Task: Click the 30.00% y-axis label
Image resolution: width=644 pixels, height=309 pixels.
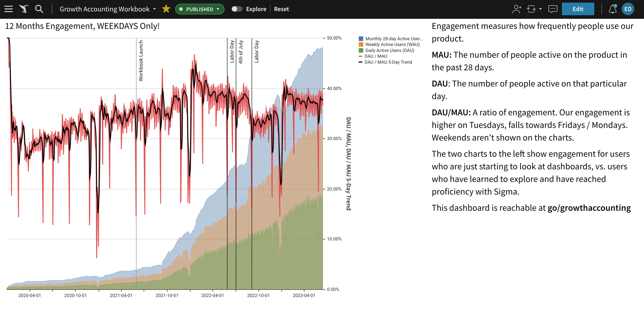Action: pyautogui.click(x=334, y=138)
